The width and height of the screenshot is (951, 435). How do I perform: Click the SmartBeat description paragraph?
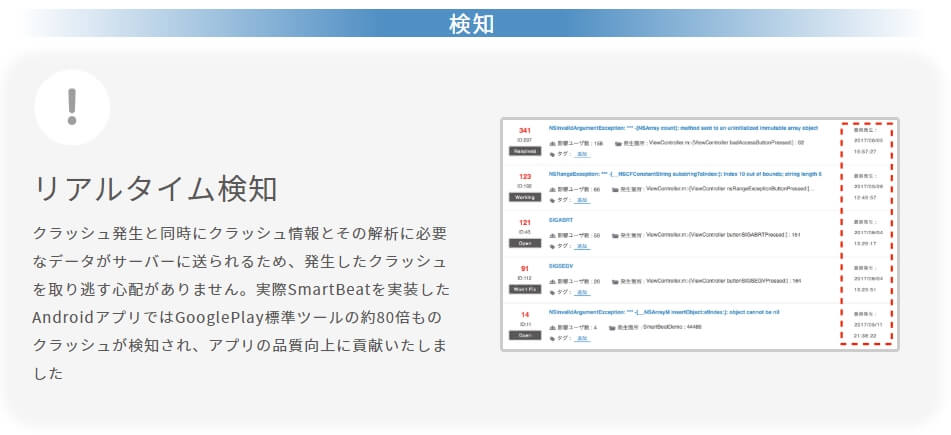pyautogui.click(x=241, y=303)
